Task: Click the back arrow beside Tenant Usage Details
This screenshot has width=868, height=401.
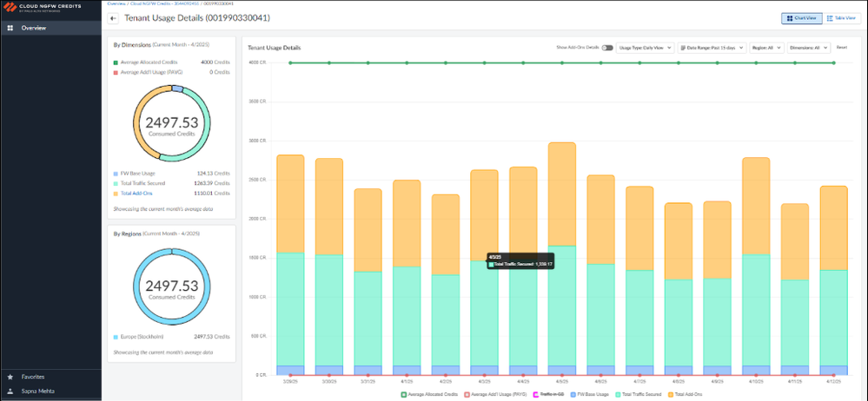Action: pos(114,18)
